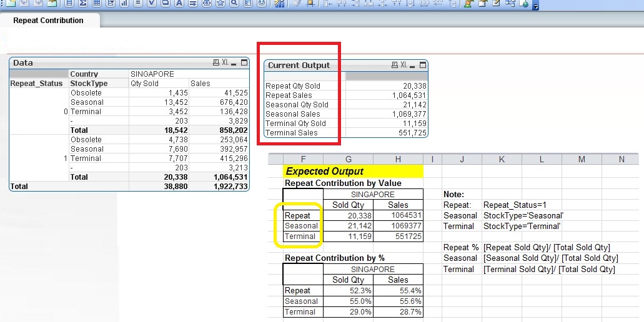644x322 pixels.
Task: Click spreadsheet column header K
Action: point(502,159)
